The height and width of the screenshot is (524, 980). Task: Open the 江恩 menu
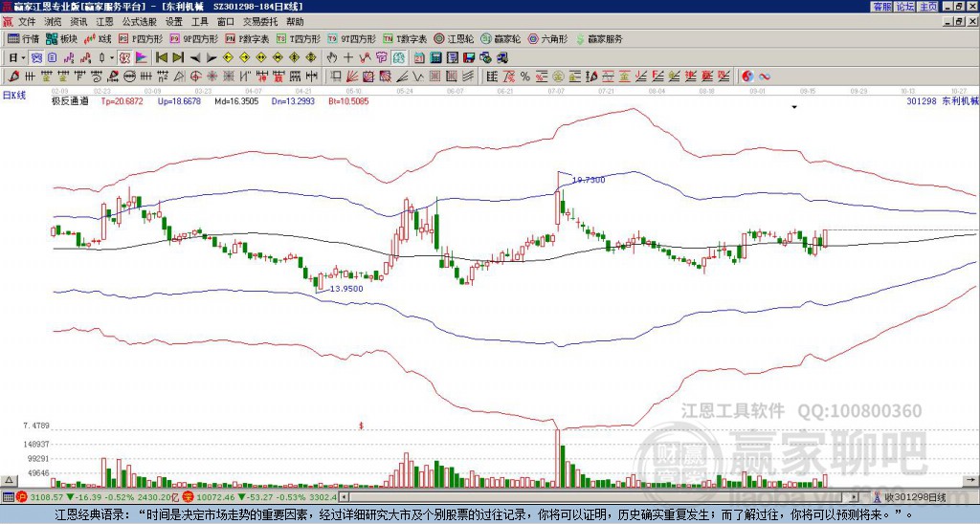pyautogui.click(x=105, y=22)
